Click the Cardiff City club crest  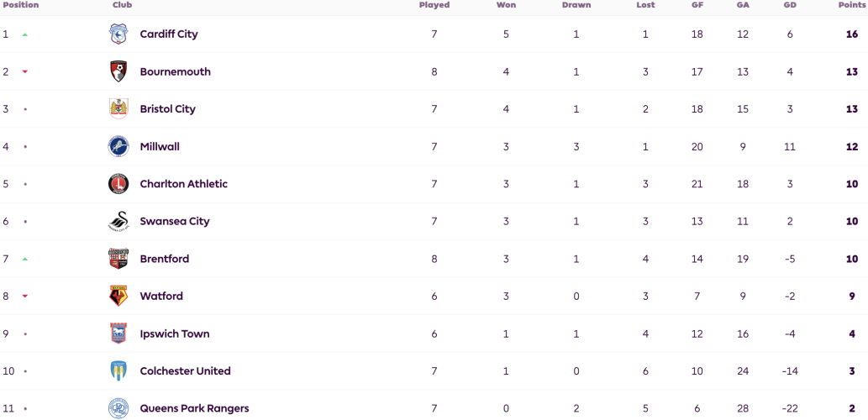click(118, 34)
